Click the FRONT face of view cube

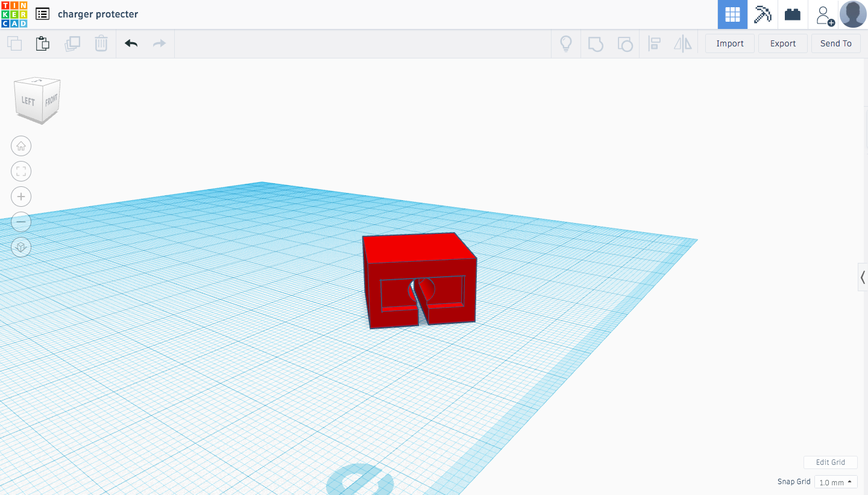(x=51, y=100)
